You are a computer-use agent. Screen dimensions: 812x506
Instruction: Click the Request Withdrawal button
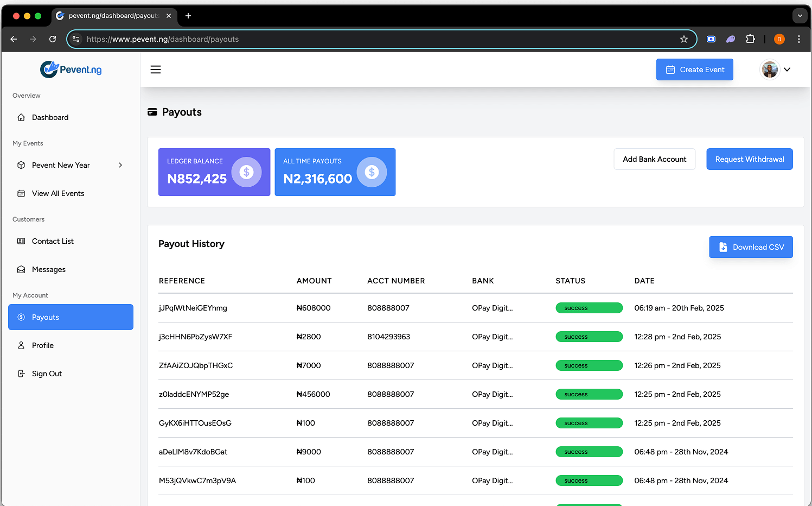[x=749, y=159]
